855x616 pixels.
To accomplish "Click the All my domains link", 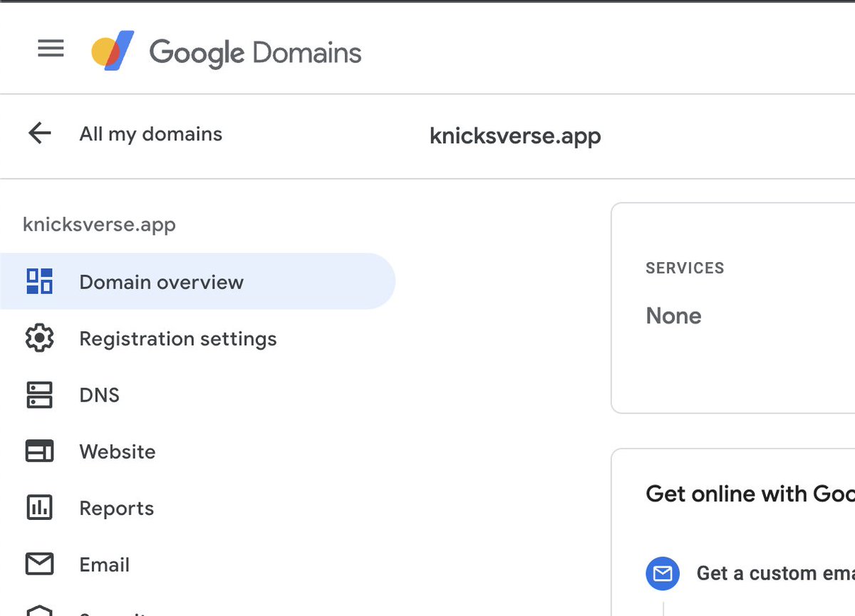I will tap(151, 134).
